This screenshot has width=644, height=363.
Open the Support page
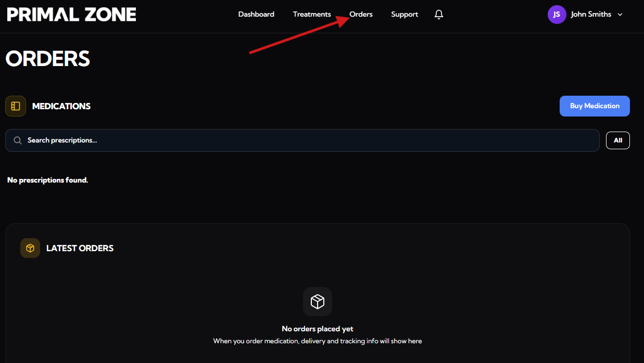click(x=405, y=15)
